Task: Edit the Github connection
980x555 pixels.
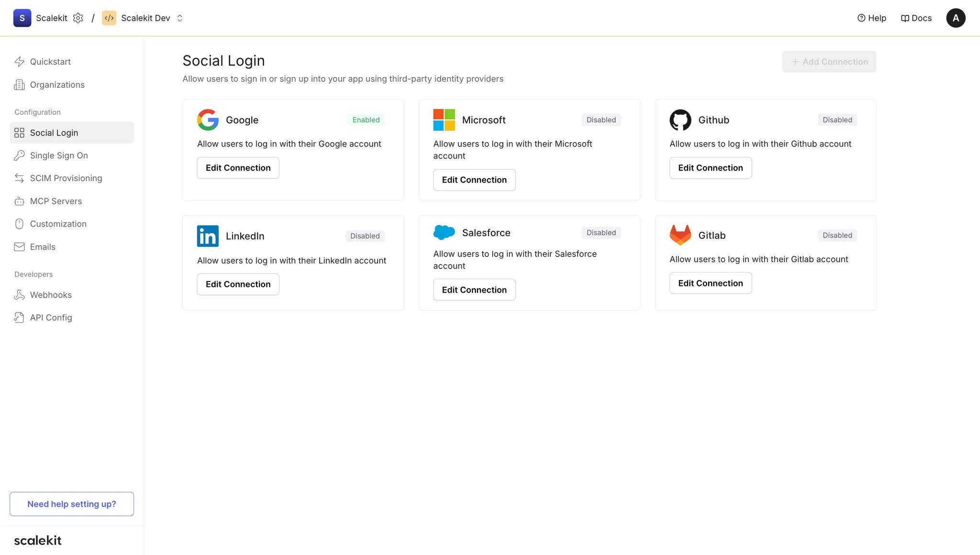Action: coord(710,168)
